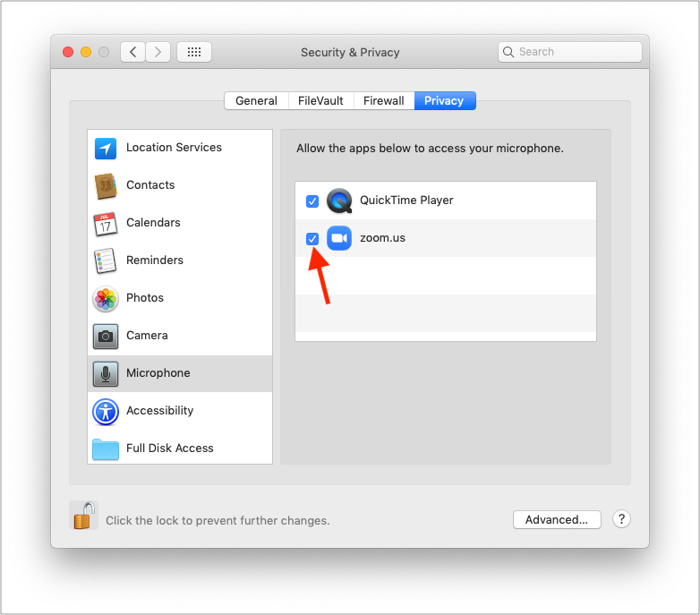Viewport: 700px width, 615px height.
Task: Go back with the left chevron button
Action: click(132, 52)
